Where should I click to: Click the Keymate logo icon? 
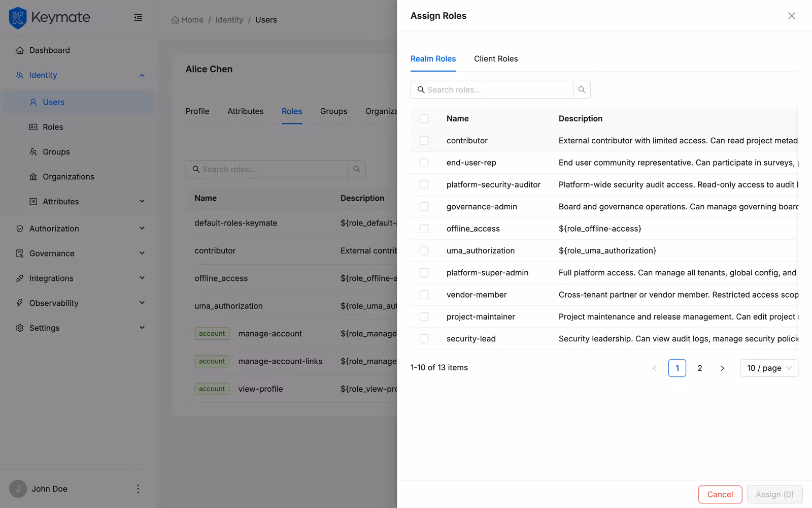coord(17,18)
